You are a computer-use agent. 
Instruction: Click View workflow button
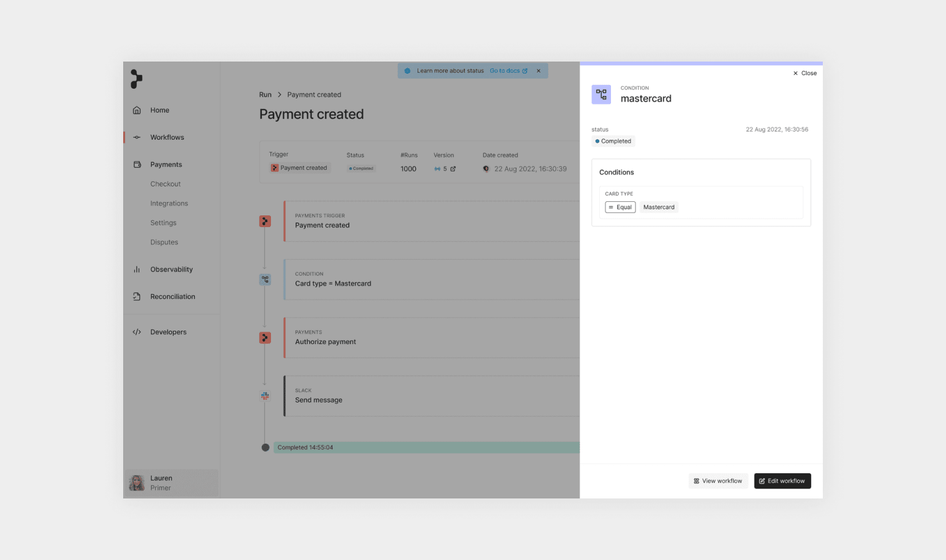pyautogui.click(x=718, y=481)
